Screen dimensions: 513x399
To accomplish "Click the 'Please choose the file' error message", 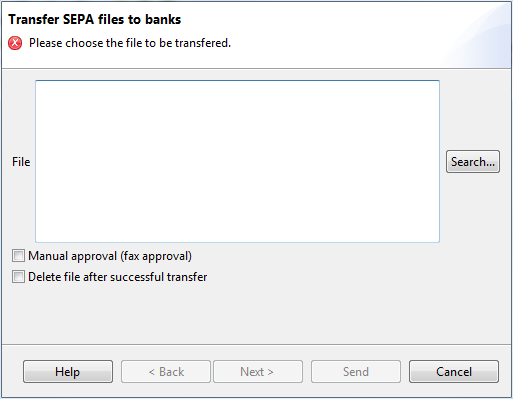I will tap(130, 43).
